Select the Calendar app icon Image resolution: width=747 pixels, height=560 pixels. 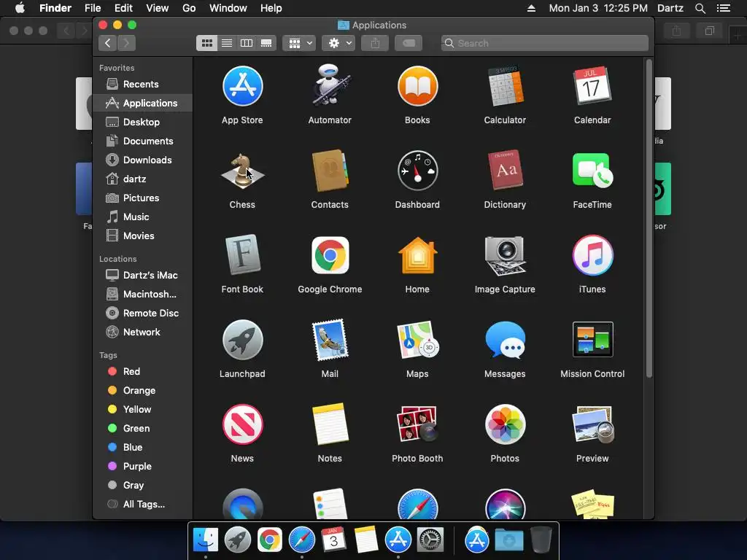pyautogui.click(x=592, y=86)
